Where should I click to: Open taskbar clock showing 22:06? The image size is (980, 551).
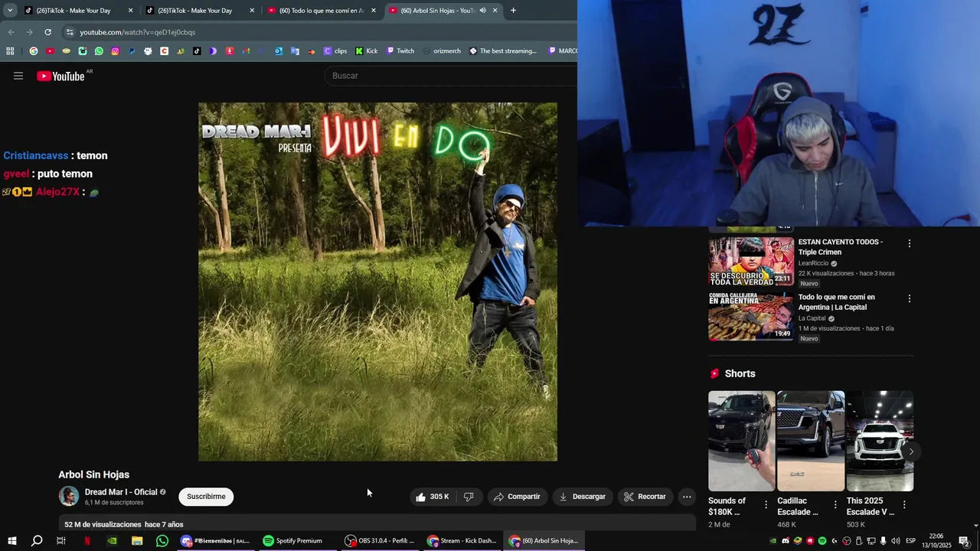[936, 541]
